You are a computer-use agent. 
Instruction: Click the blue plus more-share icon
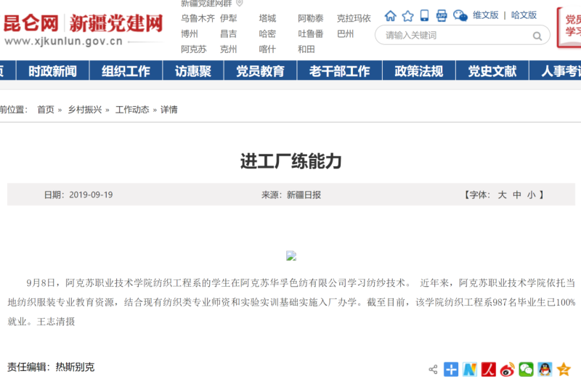pyautogui.click(x=451, y=369)
